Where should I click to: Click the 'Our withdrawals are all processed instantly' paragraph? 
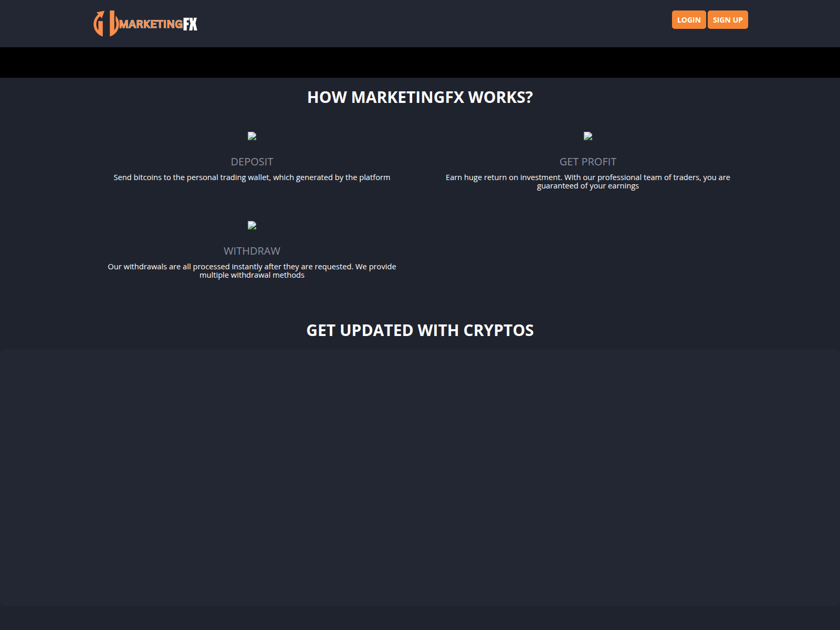[x=252, y=271]
